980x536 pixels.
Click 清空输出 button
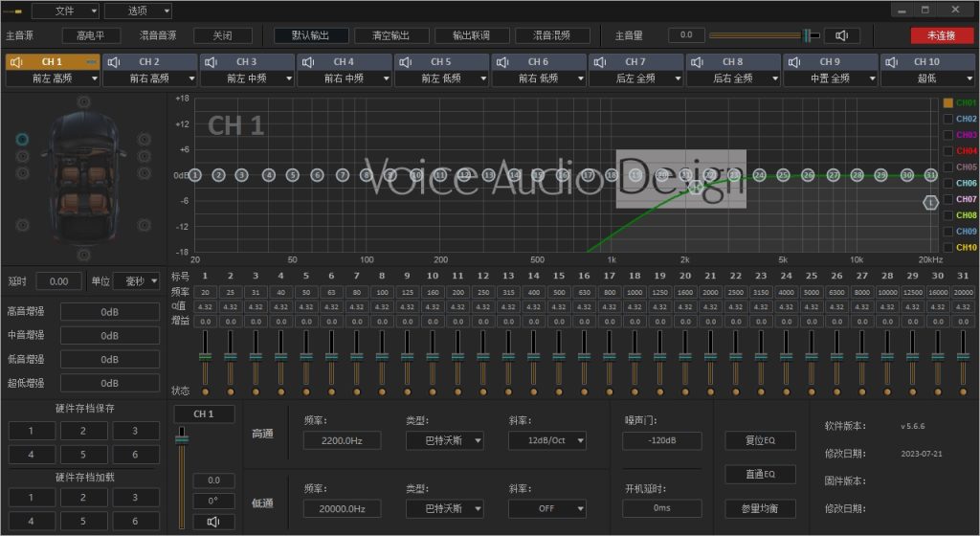coord(391,35)
